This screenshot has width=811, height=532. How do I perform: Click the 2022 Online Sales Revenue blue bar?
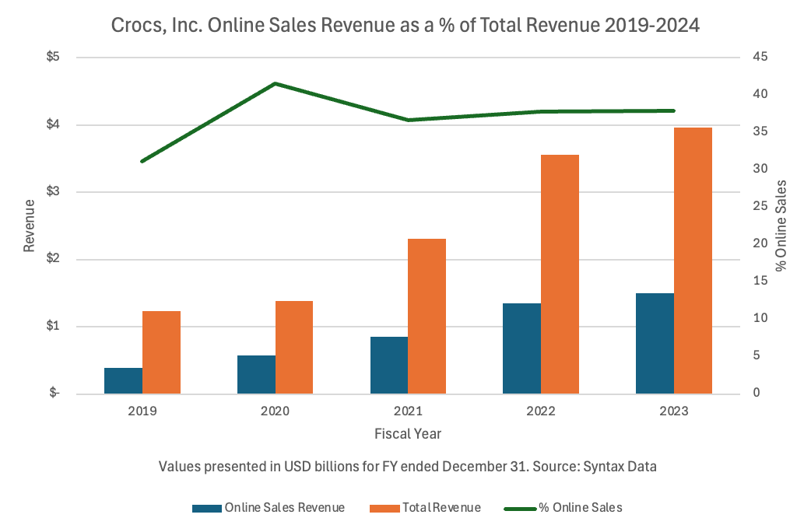pyautogui.click(x=521, y=346)
